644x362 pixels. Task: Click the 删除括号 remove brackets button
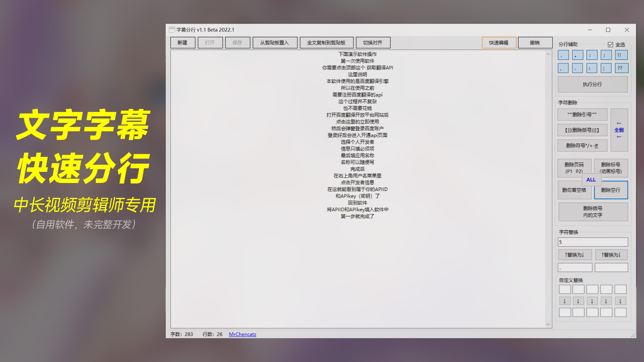pos(582,130)
